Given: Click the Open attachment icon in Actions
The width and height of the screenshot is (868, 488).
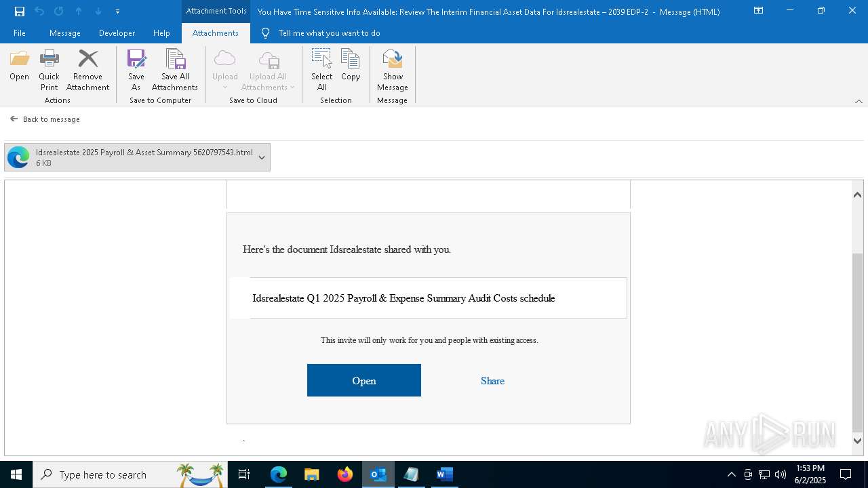Looking at the screenshot, I should pyautogui.click(x=19, y=65).
